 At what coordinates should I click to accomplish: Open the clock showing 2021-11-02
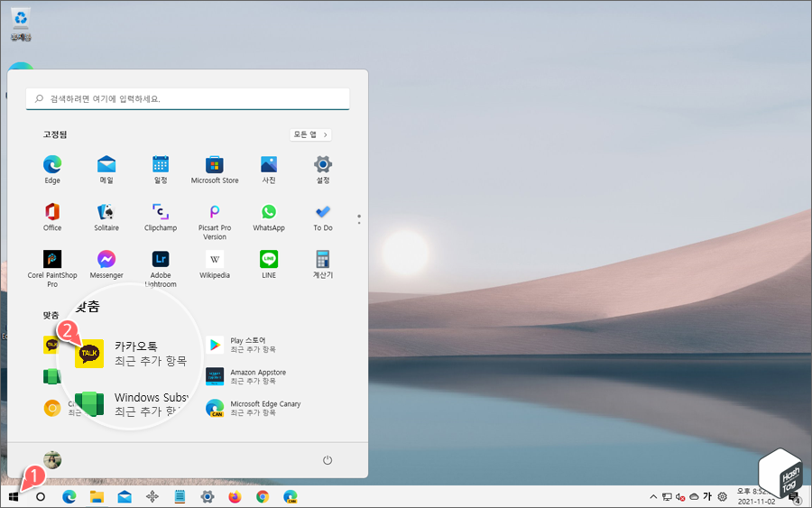point(756,496)
